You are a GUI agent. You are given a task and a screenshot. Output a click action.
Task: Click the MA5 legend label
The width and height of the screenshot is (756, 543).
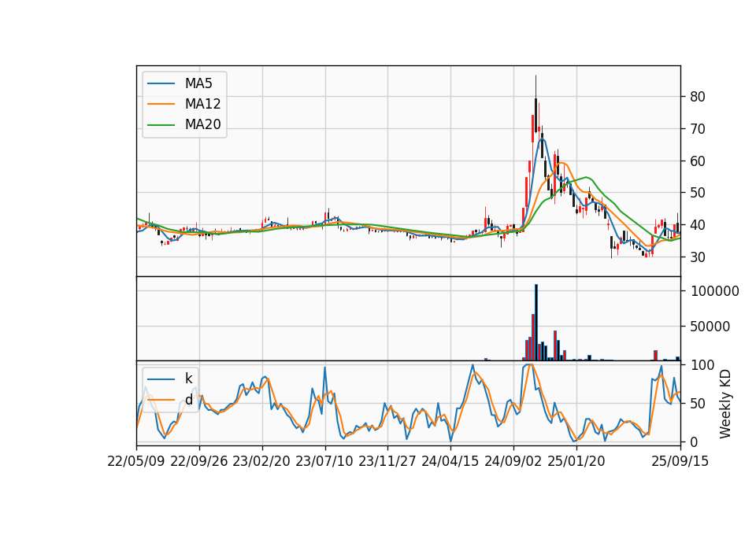[x=198, y=83]
